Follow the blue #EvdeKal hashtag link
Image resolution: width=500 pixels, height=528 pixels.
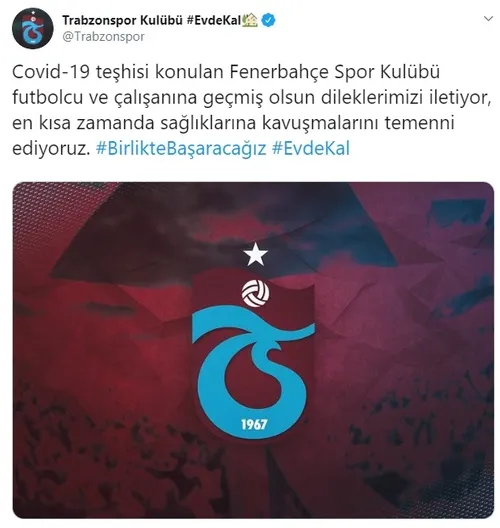pos(311,148)
